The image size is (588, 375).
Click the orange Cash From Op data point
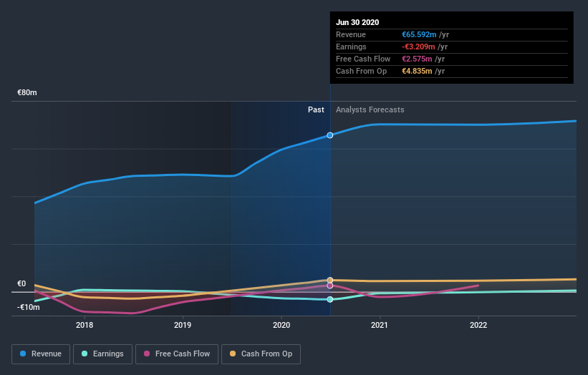pyautogui.click(x=329, y=281)
